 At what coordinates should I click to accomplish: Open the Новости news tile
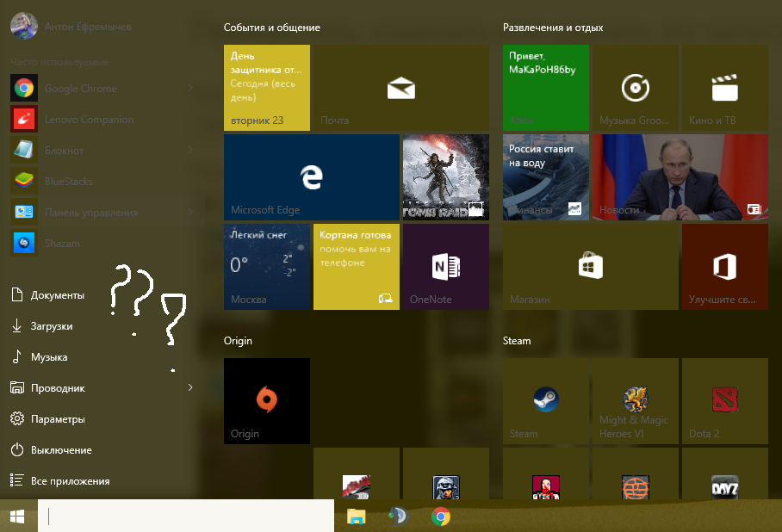pos(680,177)
